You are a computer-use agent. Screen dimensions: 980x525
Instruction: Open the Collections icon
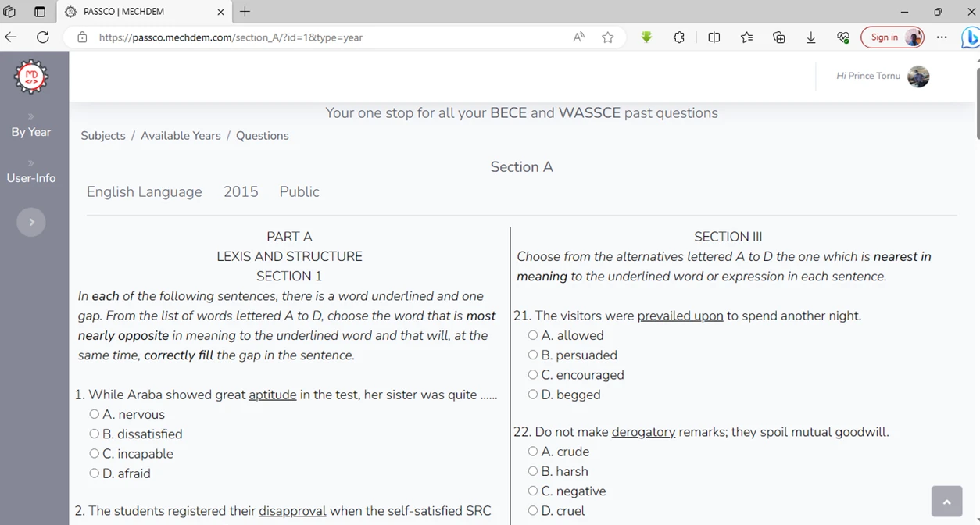pyautogui.click(x=778, y=37)
